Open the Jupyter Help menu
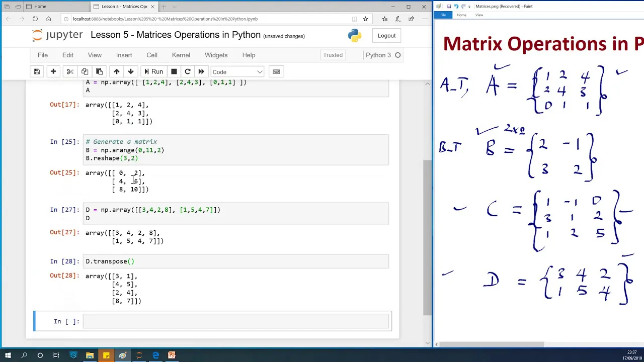644x362 pixels. click(249, 55)
